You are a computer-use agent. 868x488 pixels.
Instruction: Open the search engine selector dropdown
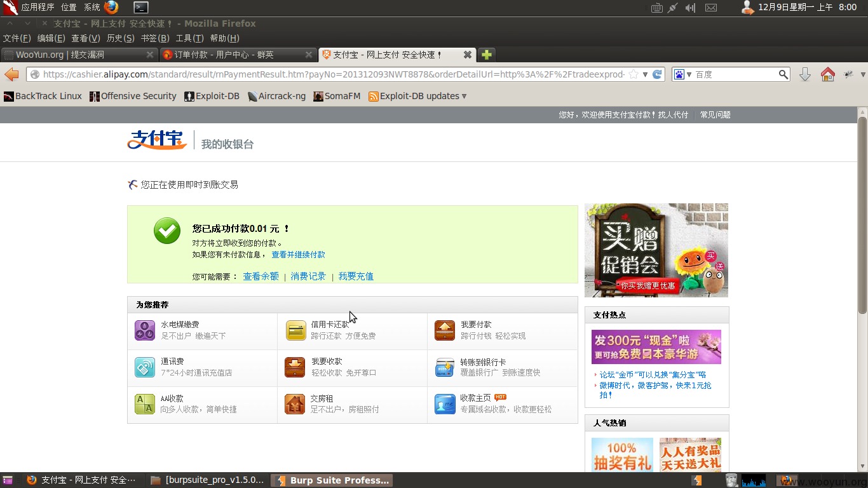point(682,74)
